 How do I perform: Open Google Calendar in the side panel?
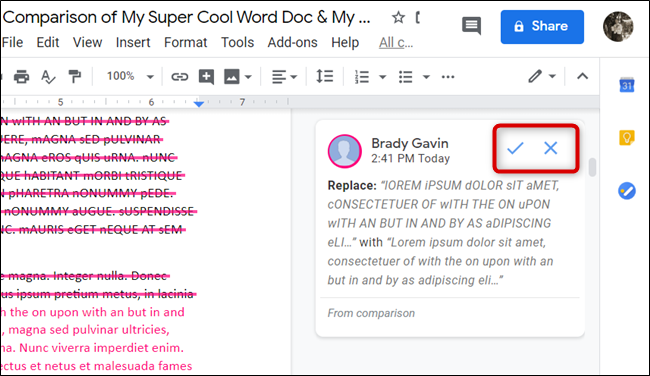627,85
